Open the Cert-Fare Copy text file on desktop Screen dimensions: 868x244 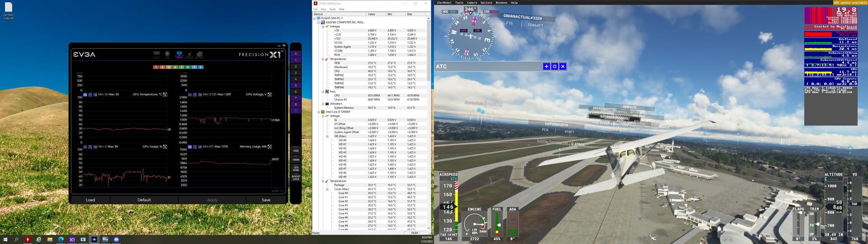8,9
